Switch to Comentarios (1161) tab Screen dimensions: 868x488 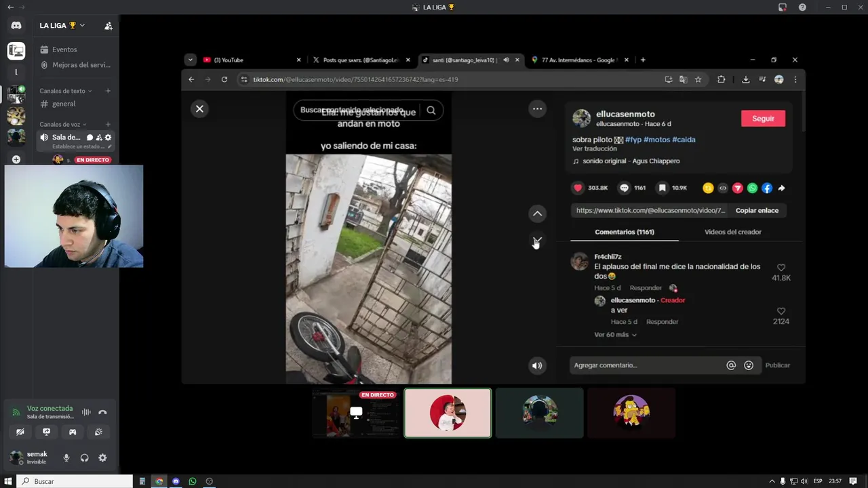[624, 232]
